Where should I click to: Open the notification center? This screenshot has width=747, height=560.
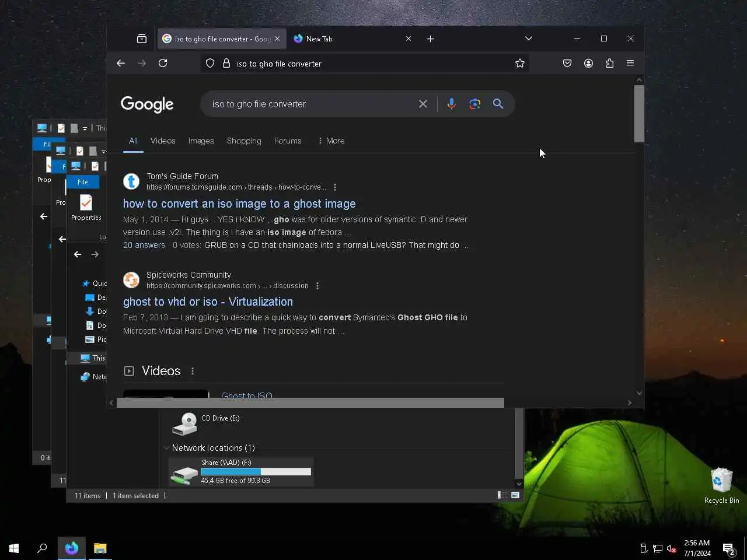coord(729,548)
